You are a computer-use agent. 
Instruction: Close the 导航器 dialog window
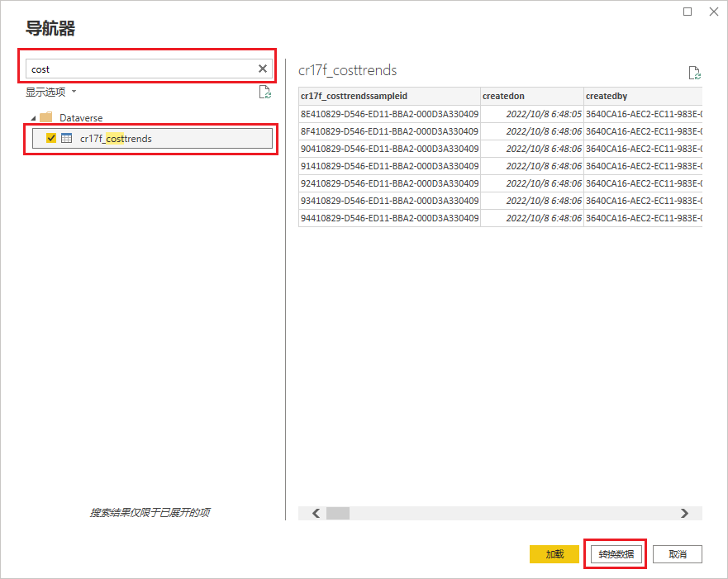(x=714, y=12)
